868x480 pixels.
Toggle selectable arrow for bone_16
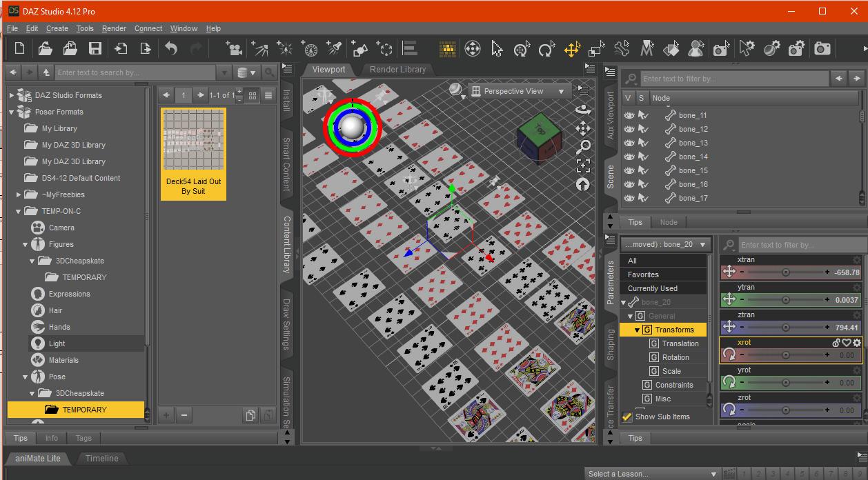643,184
